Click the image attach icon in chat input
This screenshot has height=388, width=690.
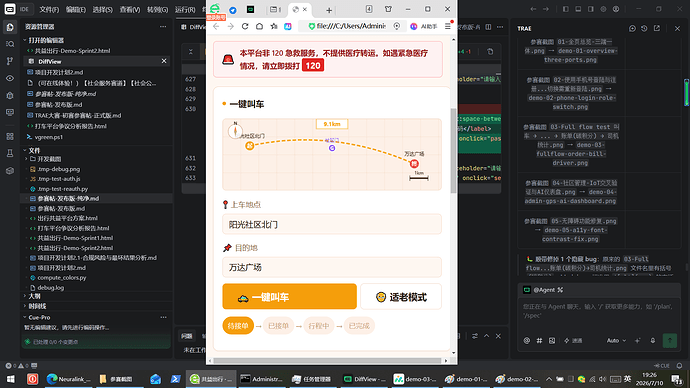pos(552,340)
